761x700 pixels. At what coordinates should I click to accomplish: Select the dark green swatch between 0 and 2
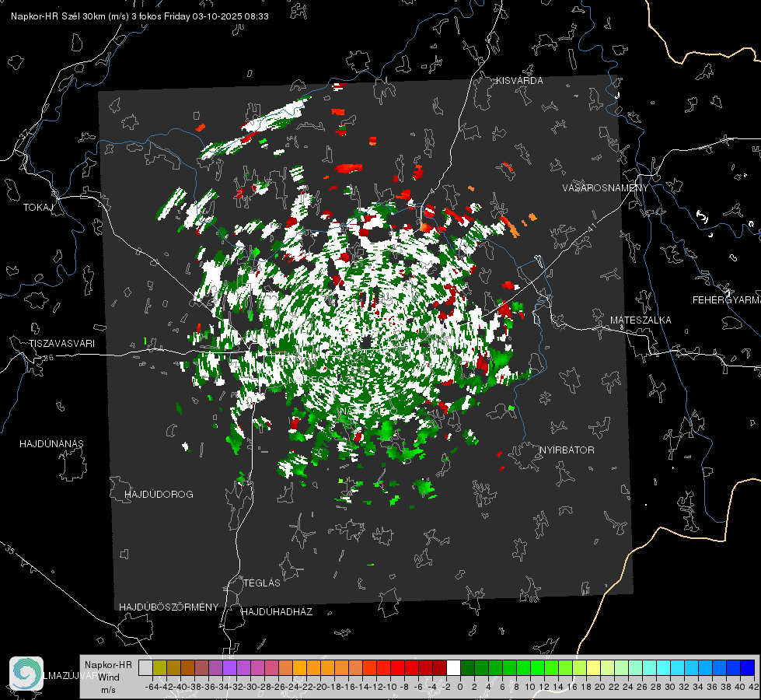pos(467,667)
